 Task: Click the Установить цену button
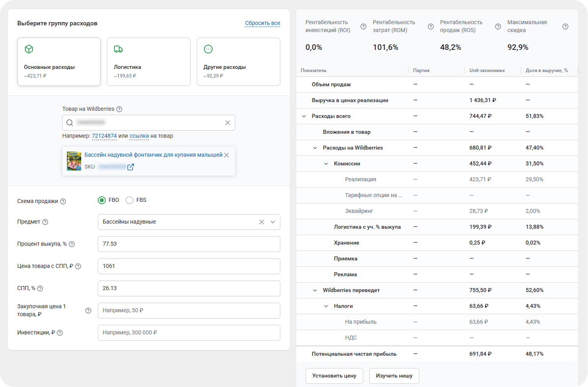click(x=334, y=376)
